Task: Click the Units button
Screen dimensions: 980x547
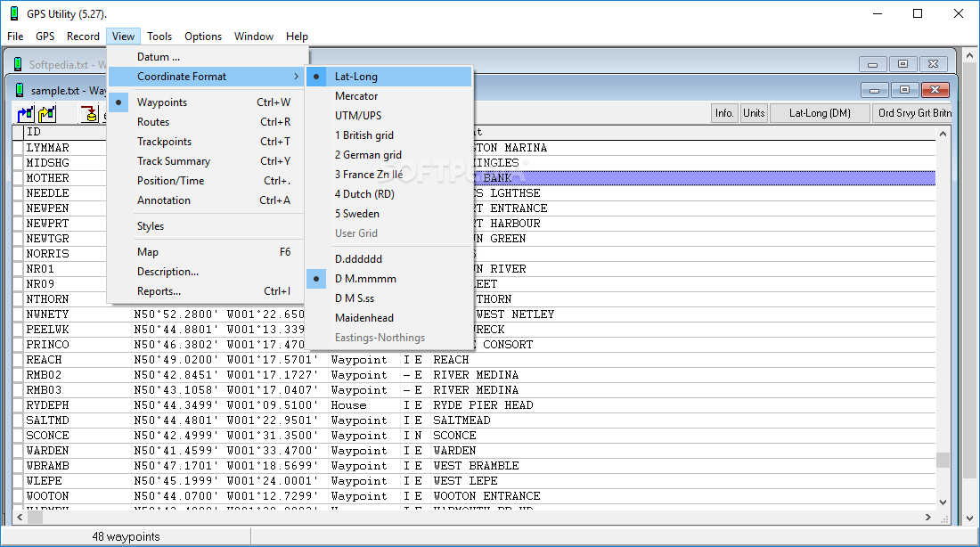Action: pyautogui.click(x=754, y=113)
